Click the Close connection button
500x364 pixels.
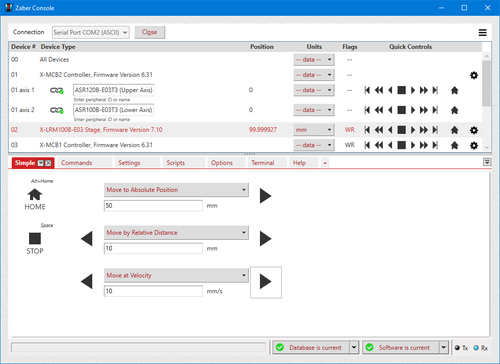tap(149, 32)
